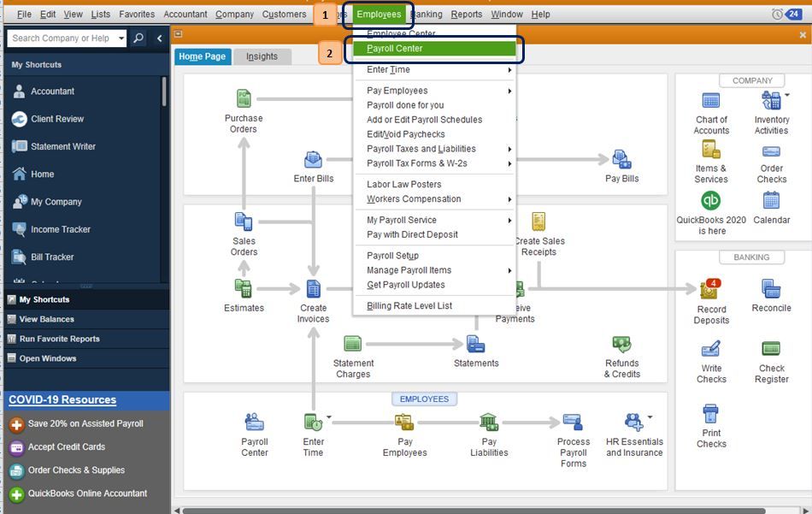Open the COVID-19 Resources link
The width and height of the screenshot is (812, 514).
62,400
